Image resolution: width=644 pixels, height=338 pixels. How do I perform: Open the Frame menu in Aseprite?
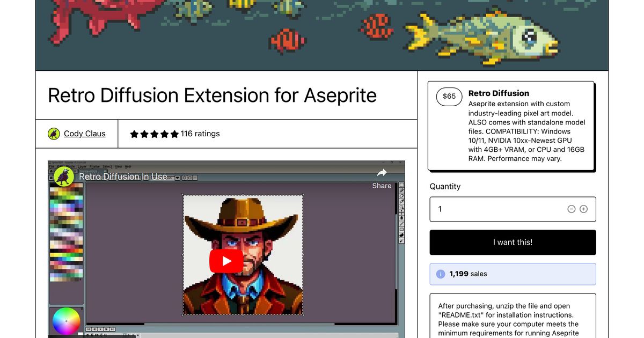[x=94, y=166]
